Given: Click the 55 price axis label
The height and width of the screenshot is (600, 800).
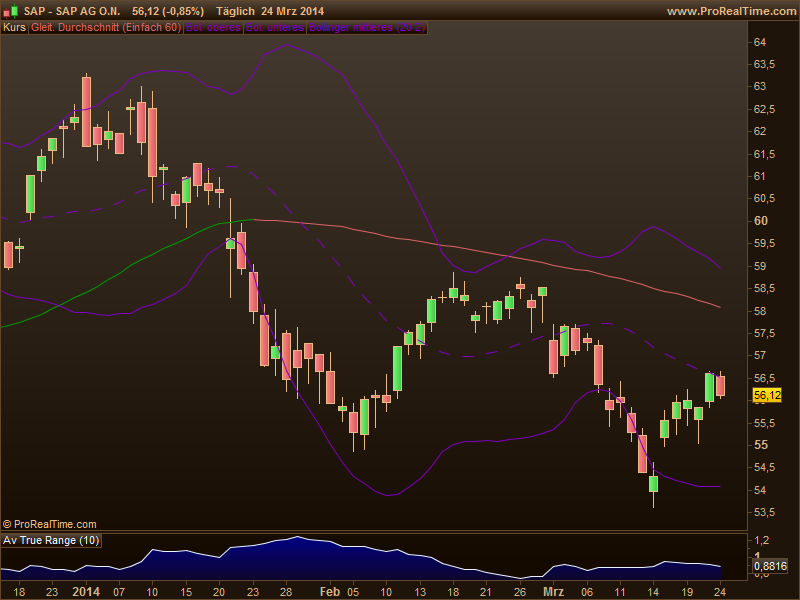Looking at the screenshot, I should point(760,445).
